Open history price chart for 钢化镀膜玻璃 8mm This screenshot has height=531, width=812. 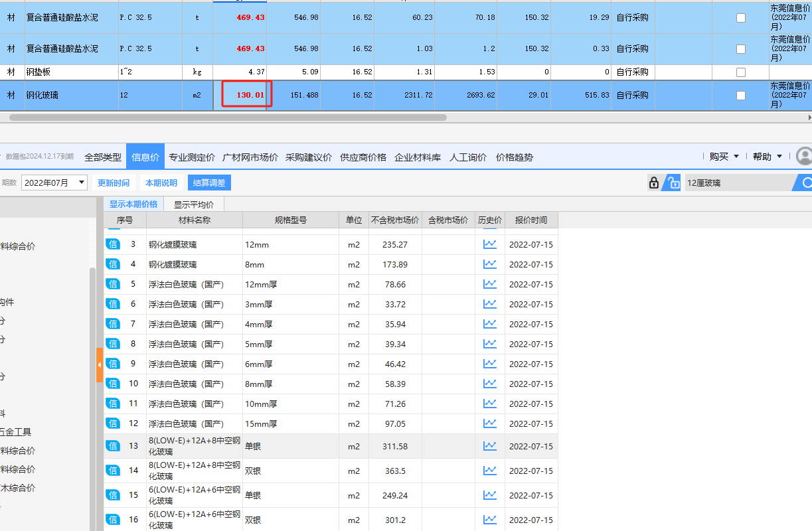coord(490,264)
